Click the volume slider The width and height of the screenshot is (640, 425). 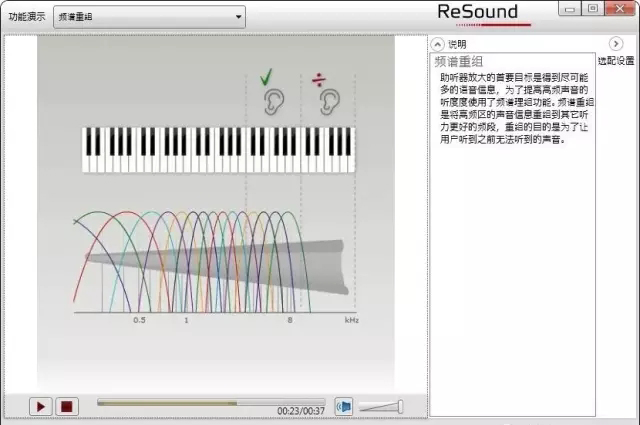click(x=381, y=406)
